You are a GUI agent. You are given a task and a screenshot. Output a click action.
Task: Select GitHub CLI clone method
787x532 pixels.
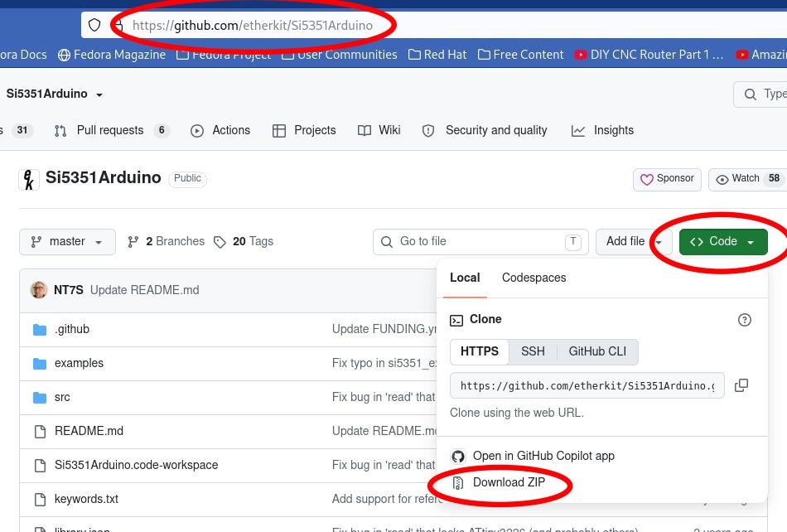click(x=597, y=352)
